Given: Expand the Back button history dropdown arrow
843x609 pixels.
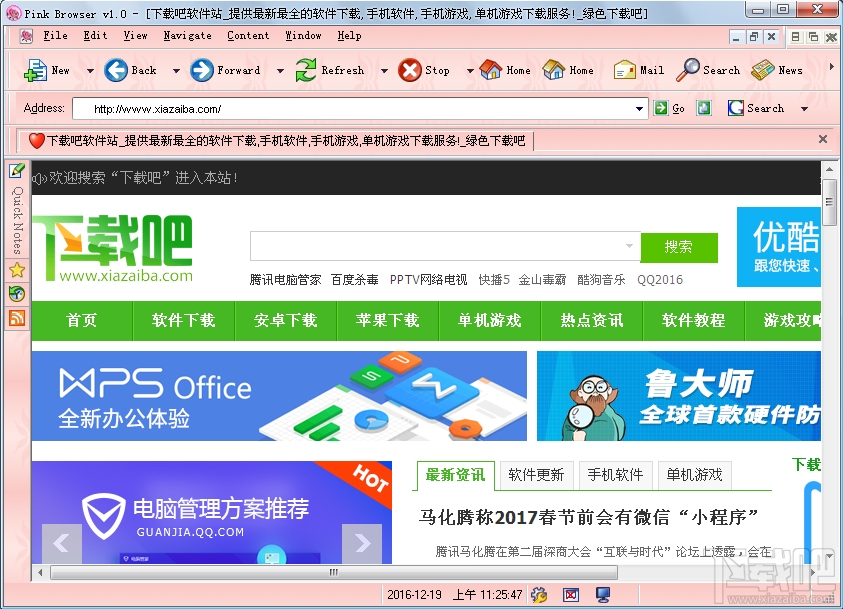Looking at the screenshot, I should pyautogui.click(x=176, y=71).
